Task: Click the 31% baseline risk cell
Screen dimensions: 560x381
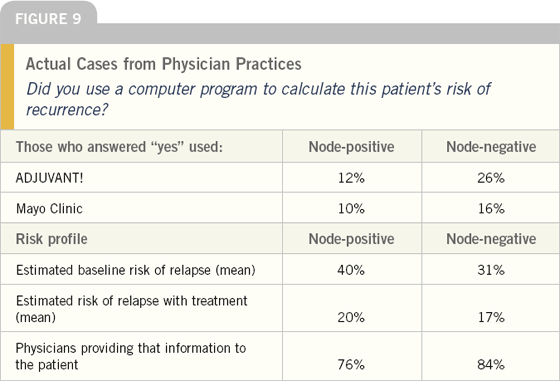Action: pos(491,270)
